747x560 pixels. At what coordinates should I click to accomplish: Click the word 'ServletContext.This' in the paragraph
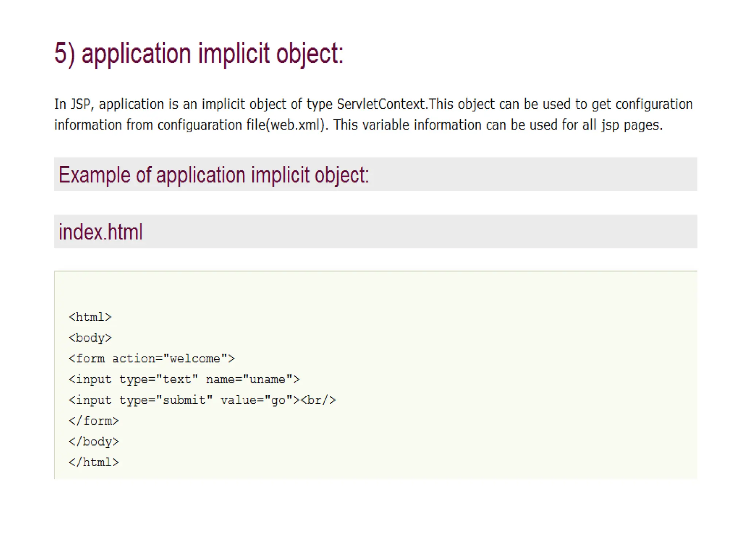point(396,104)
